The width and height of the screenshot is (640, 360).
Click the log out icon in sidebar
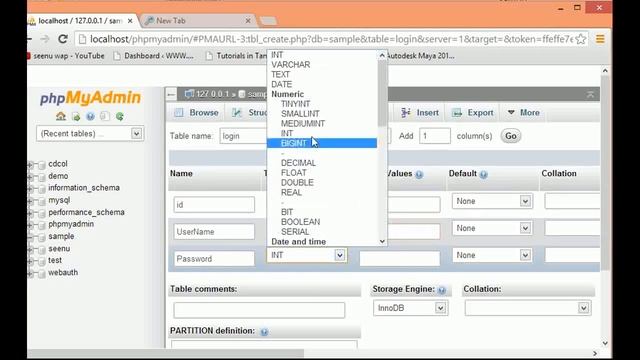pyautogui.click(x=76, y=116)
